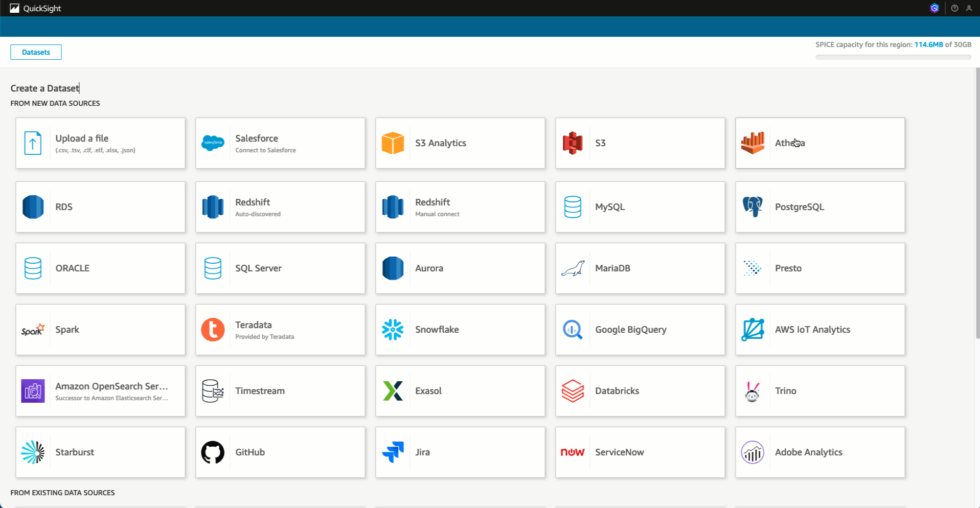The width and height of the screenshot is (980, 508).
Task: Click the Jira blue logo
Action: pyautogui.click(x=393, y=452)
